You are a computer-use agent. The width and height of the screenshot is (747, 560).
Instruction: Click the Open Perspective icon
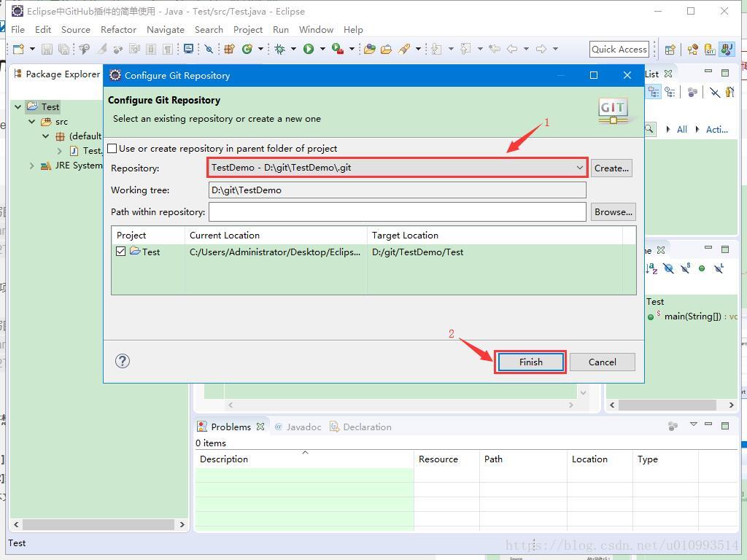670,50
